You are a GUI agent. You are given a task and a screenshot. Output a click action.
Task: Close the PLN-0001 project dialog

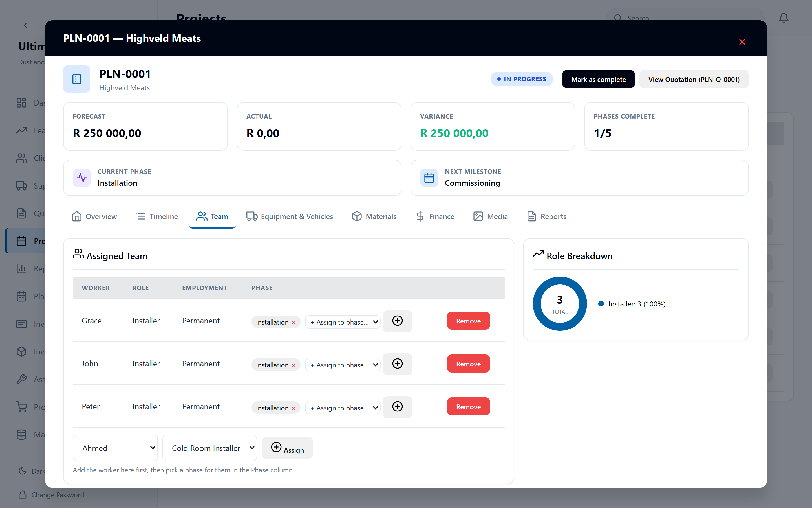point(742,42)
